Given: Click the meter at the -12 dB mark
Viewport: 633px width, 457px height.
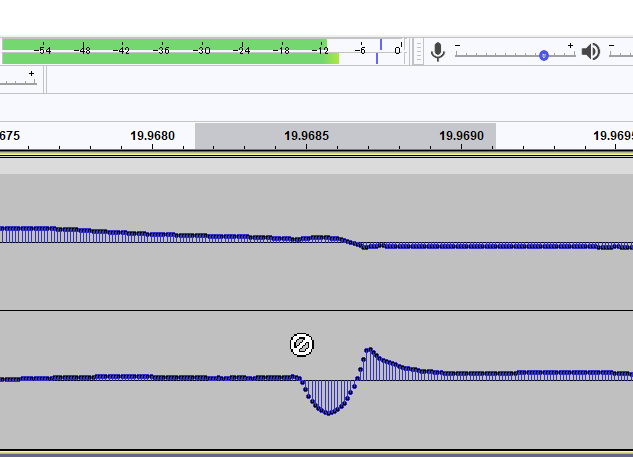Looking at the screenshot, I should pyautogui.click(x=319, y=51).
